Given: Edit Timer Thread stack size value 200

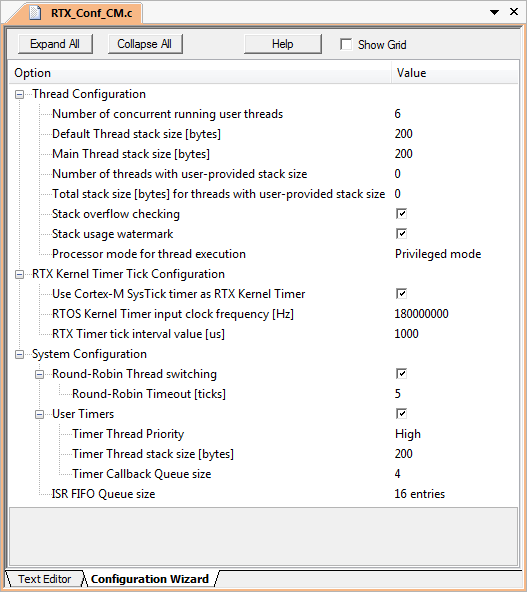Looking at the screenshot, I should coord(404,454).
